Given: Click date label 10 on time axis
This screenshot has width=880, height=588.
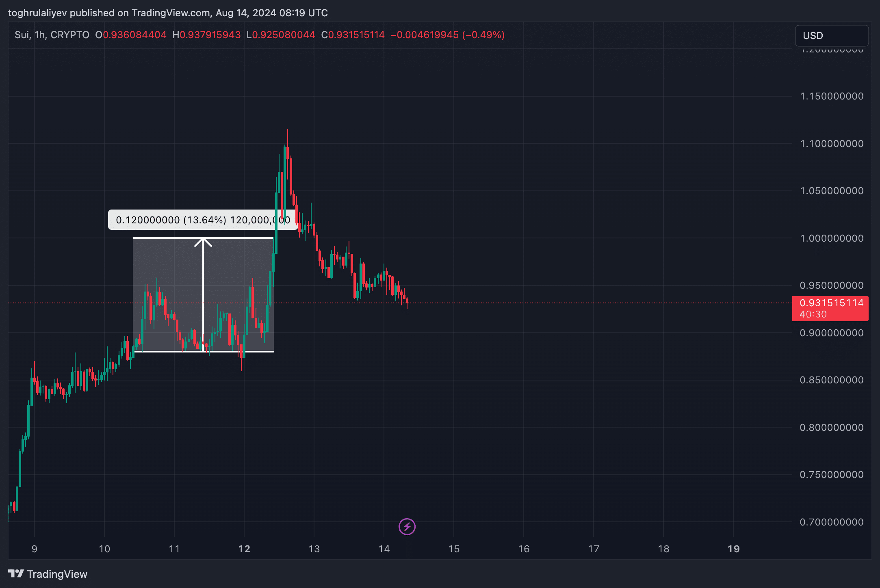Looking at the screenshot, I should (104, 549).
